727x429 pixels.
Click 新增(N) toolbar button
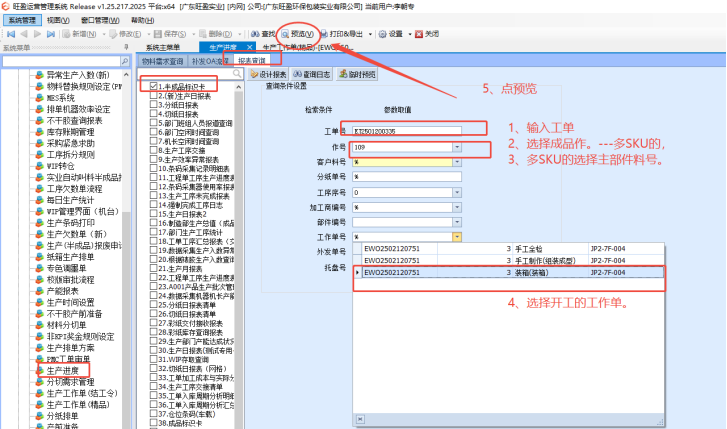[x=79, y=34]
